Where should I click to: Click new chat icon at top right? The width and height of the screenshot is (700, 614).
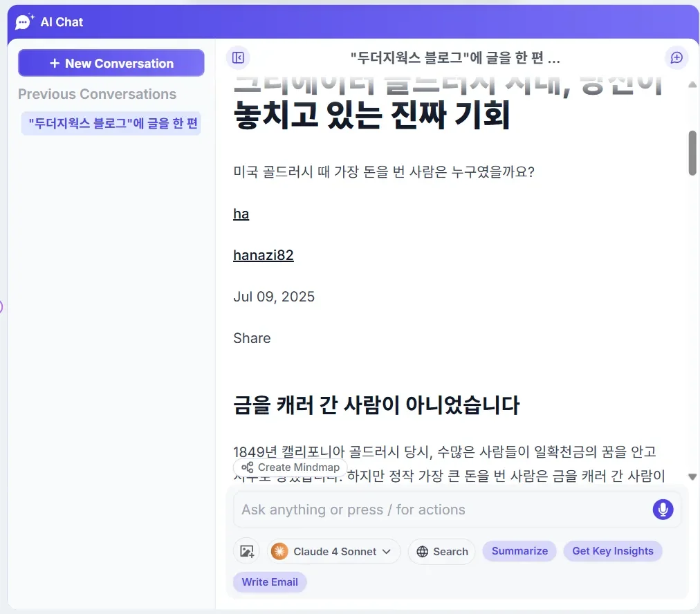(676, 57)
